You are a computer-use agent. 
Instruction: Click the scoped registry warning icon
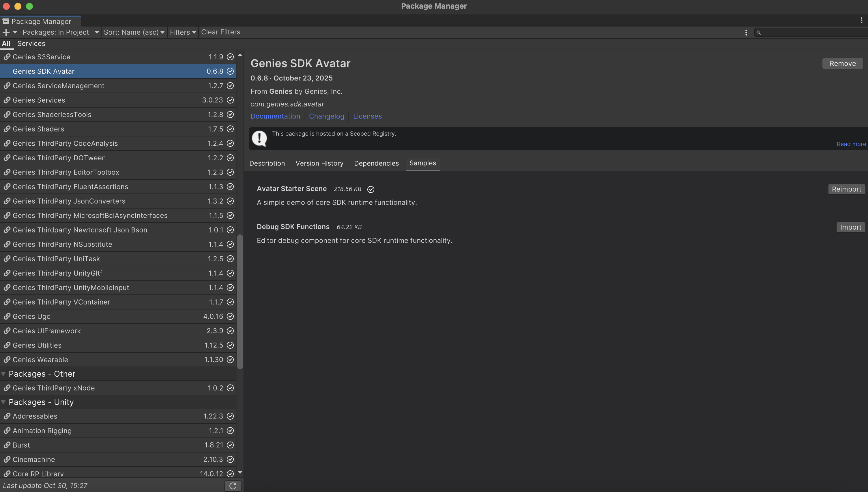(259, 138)
